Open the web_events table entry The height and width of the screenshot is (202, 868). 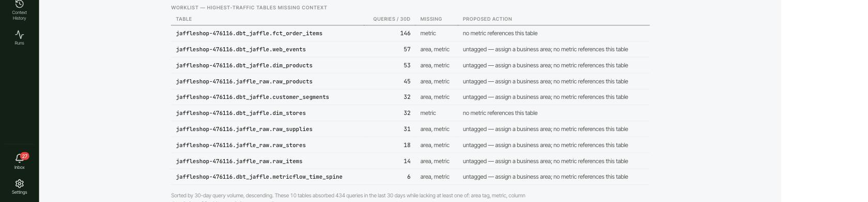click(241, 49)
